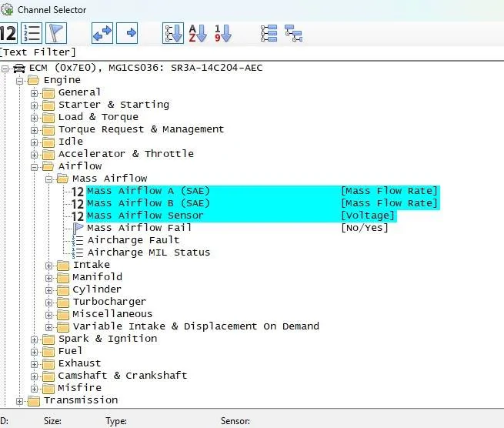Click the collapse tree hierarchy icon

(293, 33)
